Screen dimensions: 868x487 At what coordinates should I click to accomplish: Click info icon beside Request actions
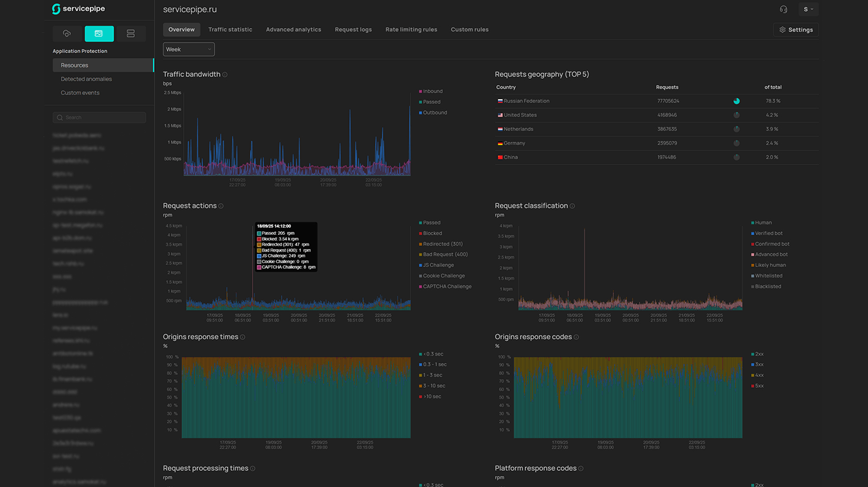[221, 206]
